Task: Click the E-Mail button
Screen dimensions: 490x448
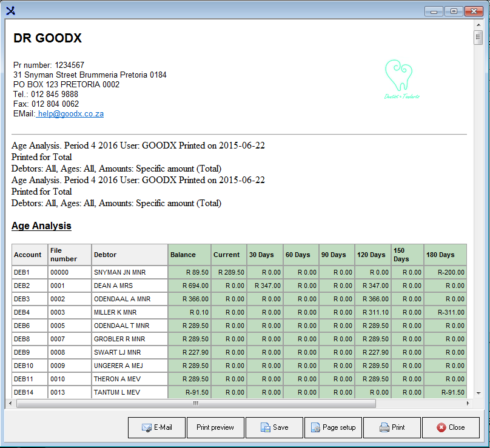Action: tap(156, 427)
